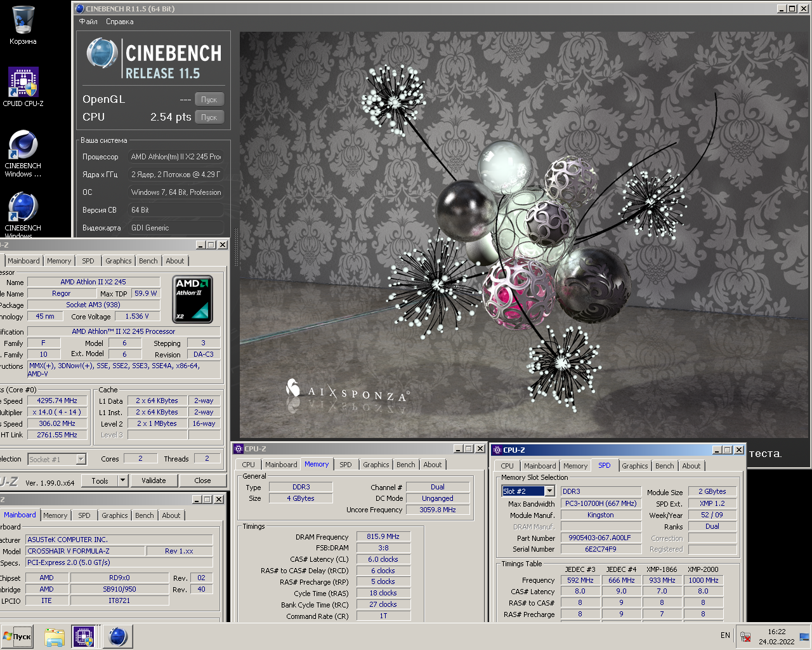The height and width of the screenshot is (650, 812).
Task: Select Mainboard tab in SPD window
Action: pyautogui.click(x=540, y=466)
